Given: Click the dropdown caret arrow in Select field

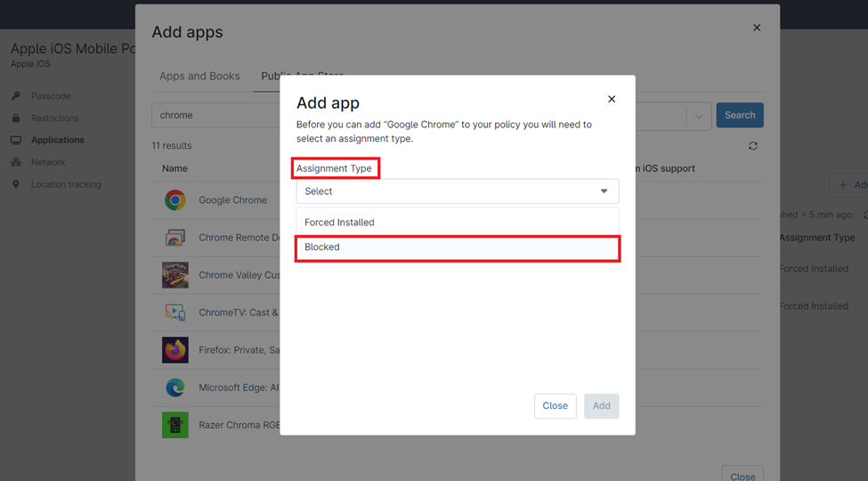Looking at the screenshot, I should pyautogui.click(x=604, y=192).
